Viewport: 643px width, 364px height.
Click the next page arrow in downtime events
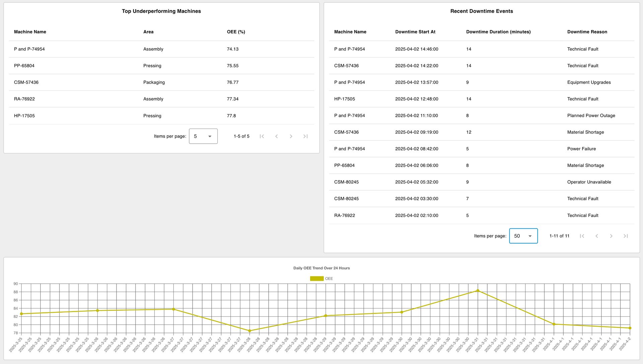pos(611,236)
